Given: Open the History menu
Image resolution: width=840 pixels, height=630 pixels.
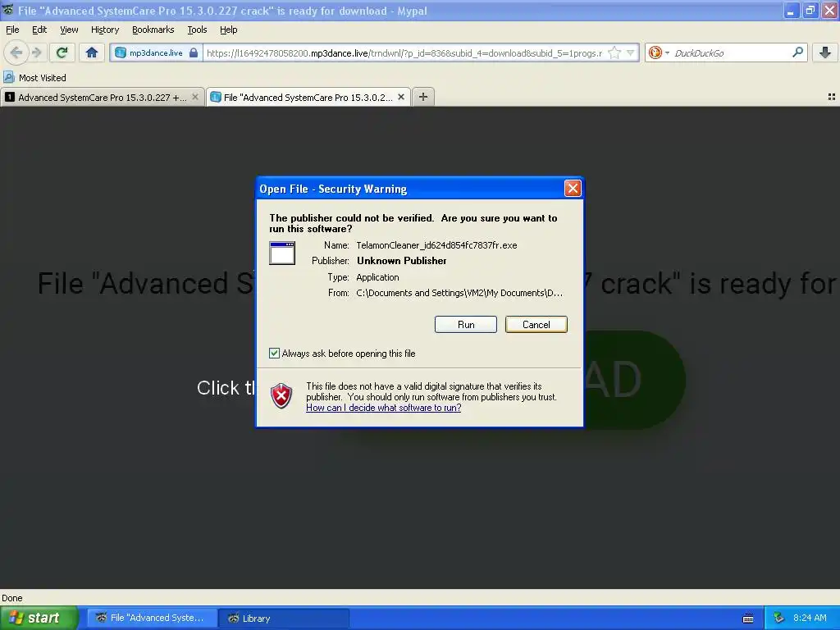Looking at the screenshot, I should click(104, 30).
